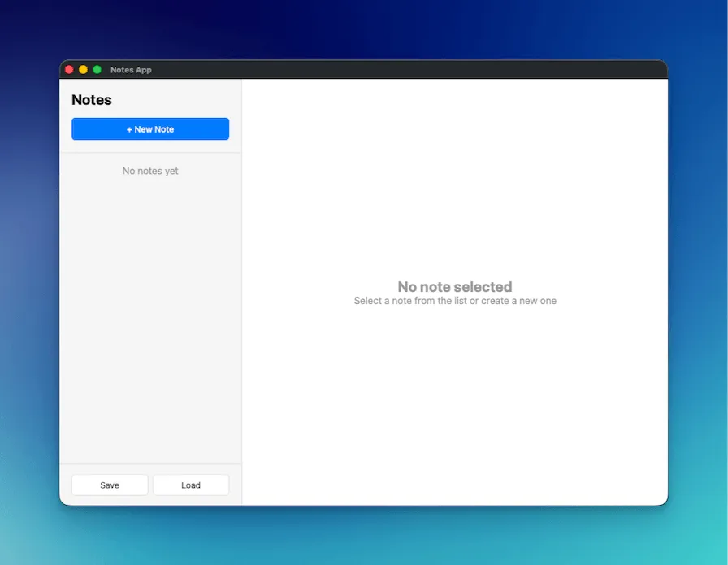Click the "Select a note from the list" subtitle
This screenshot has width=728, height=565.
[x=454, y=301]
